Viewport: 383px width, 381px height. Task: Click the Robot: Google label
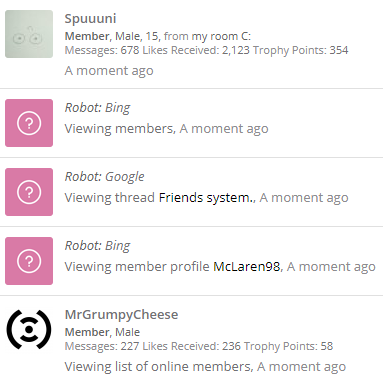click(104, 177)
